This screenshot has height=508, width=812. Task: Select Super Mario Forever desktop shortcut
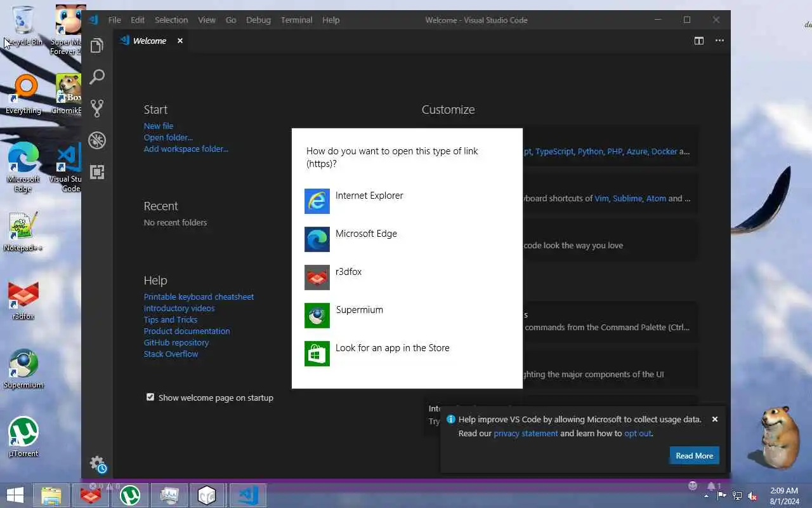click(68, 30)
